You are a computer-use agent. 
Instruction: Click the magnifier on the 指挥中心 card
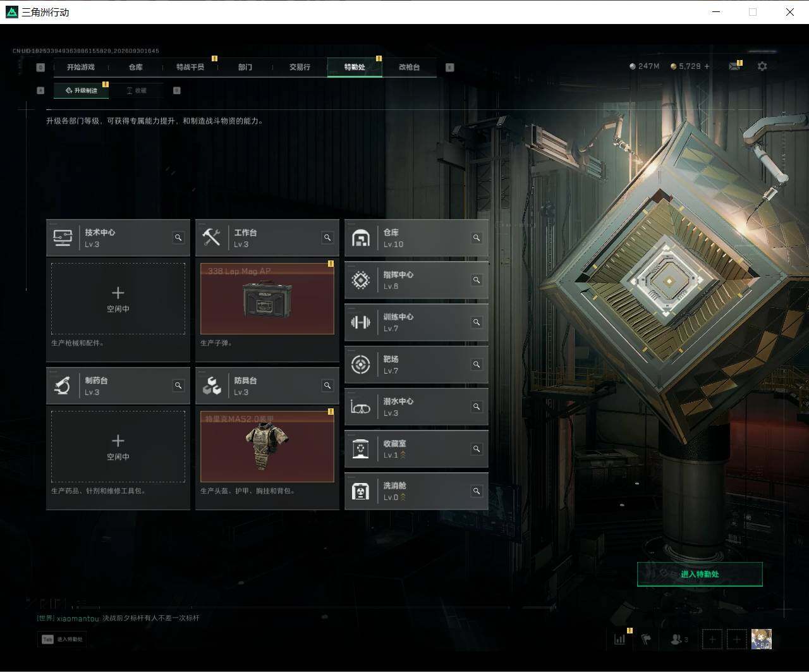pos(477,280)
